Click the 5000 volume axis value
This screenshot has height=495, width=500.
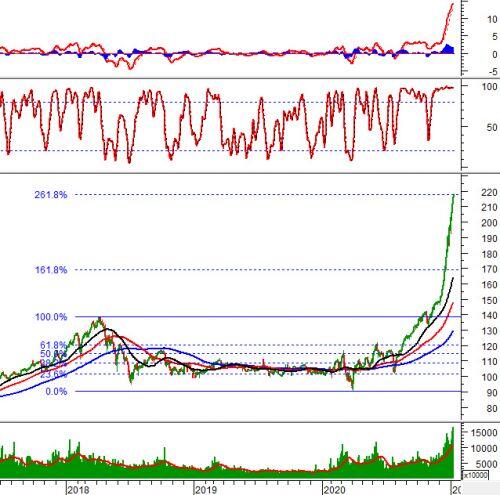coord(487,464)
